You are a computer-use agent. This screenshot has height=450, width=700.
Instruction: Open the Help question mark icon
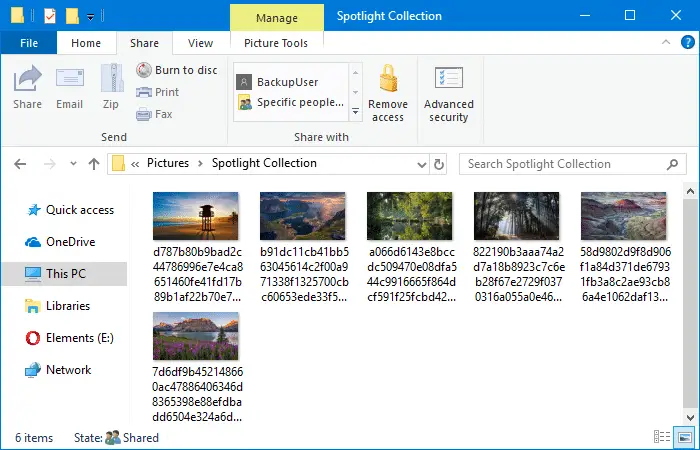[x=688, y=42]
